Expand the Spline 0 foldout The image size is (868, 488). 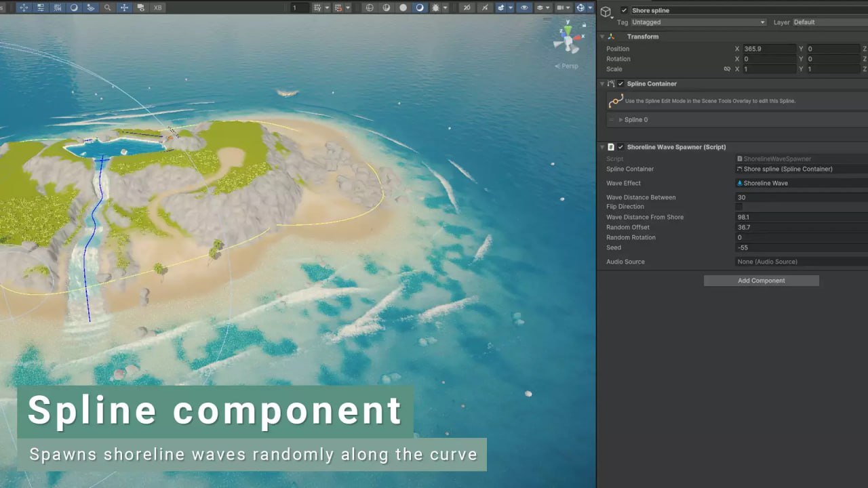coord(622,119)
